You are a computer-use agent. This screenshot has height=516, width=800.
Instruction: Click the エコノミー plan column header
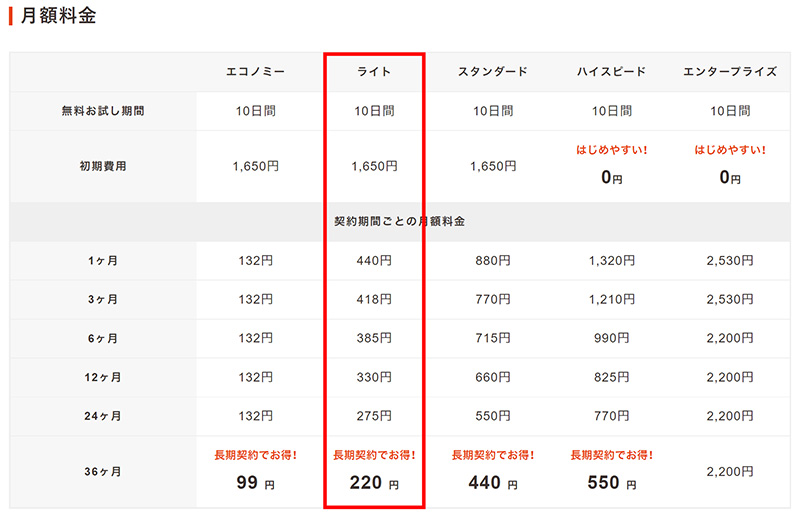[255, 72]
